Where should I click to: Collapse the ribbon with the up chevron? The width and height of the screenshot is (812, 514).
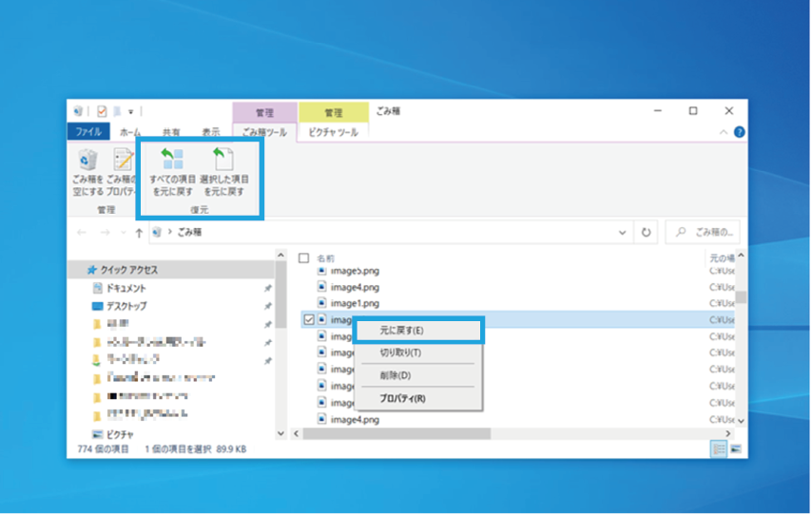724,132
